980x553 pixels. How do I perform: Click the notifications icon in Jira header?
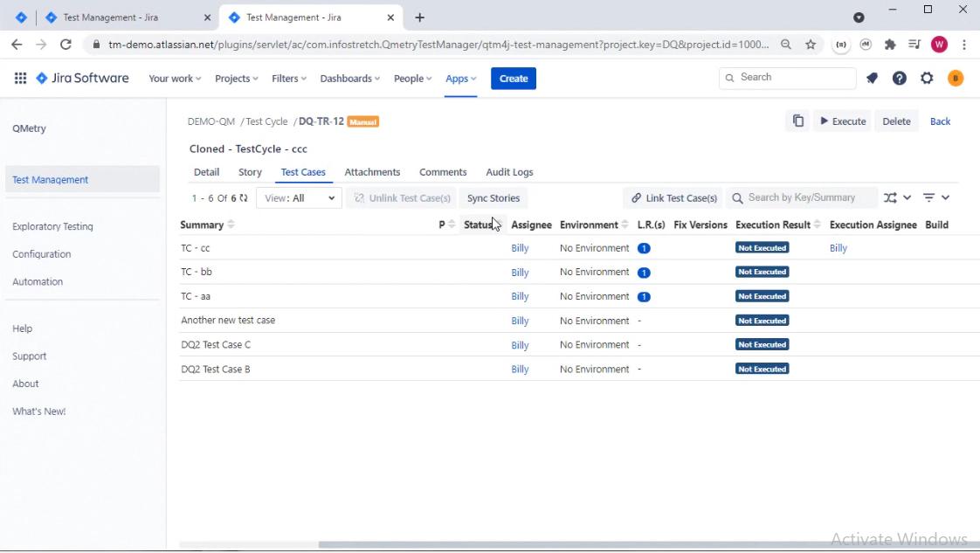[872, 79]
